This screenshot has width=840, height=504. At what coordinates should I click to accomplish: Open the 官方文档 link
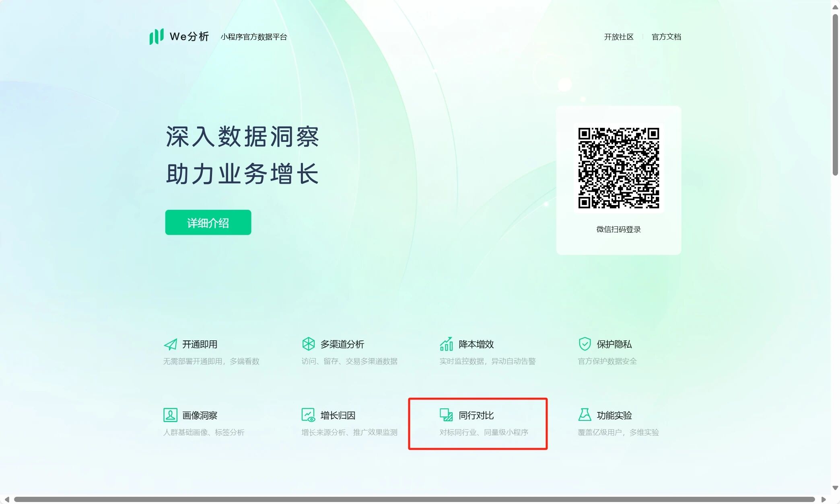point(666,37)
